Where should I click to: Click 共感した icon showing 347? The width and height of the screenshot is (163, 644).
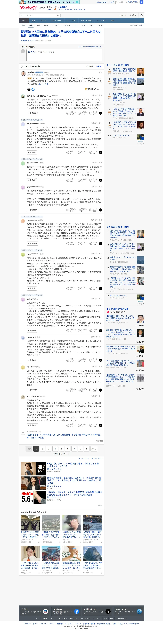pos(68,152)
